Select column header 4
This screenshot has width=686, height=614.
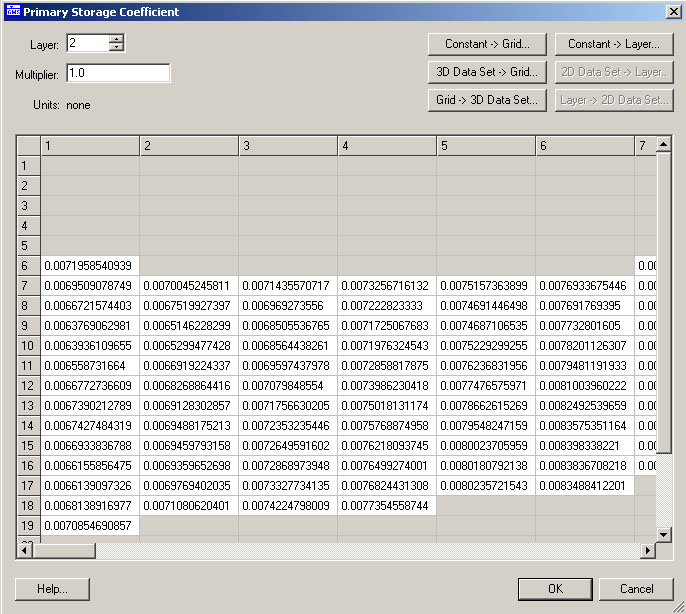pos(387,146)
